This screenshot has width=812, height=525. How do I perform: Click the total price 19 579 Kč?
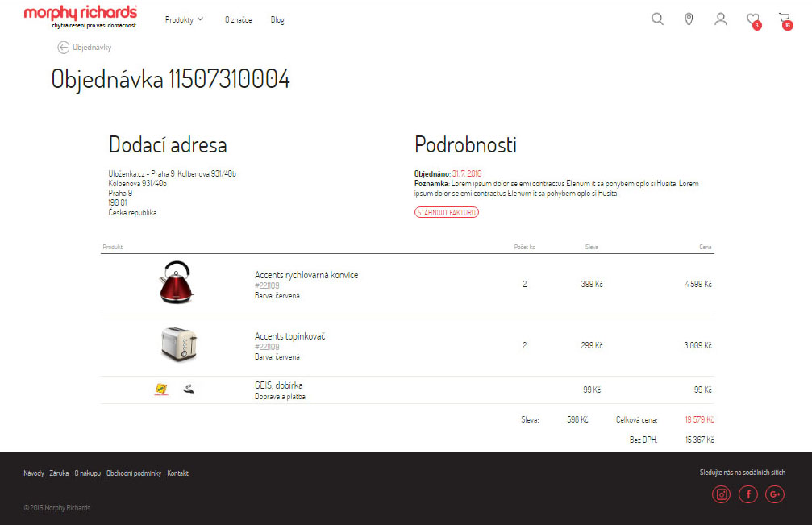pos(699,419)
